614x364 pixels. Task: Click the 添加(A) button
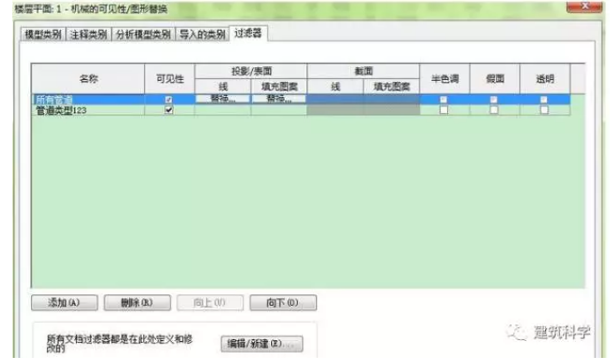tap(63, 302)
